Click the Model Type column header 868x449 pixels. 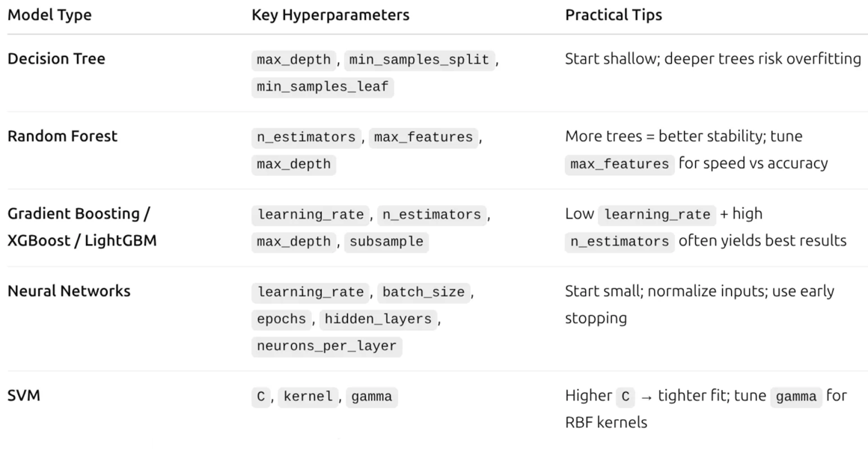49,16
